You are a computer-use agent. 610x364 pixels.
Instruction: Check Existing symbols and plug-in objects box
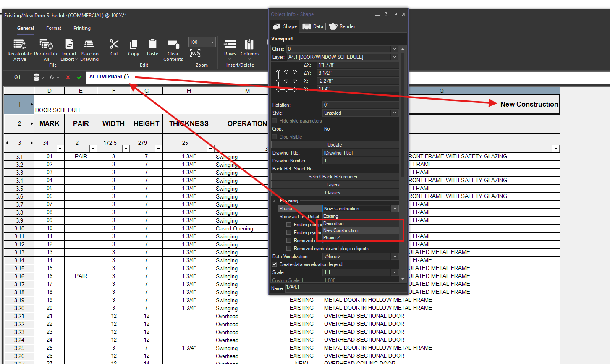click(x=288, y=233)
